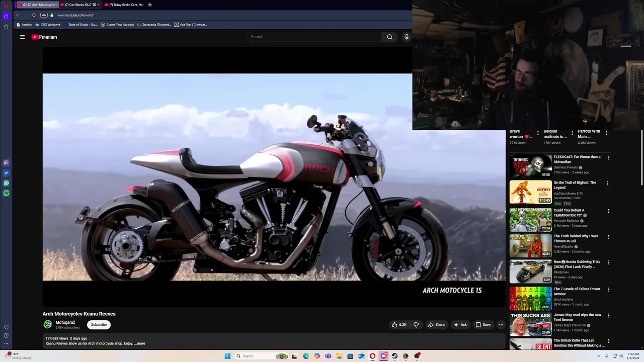The width and height of the screenshot is (644, 362).
Task: Open the taskbar volume control
Action: [621, 356]
